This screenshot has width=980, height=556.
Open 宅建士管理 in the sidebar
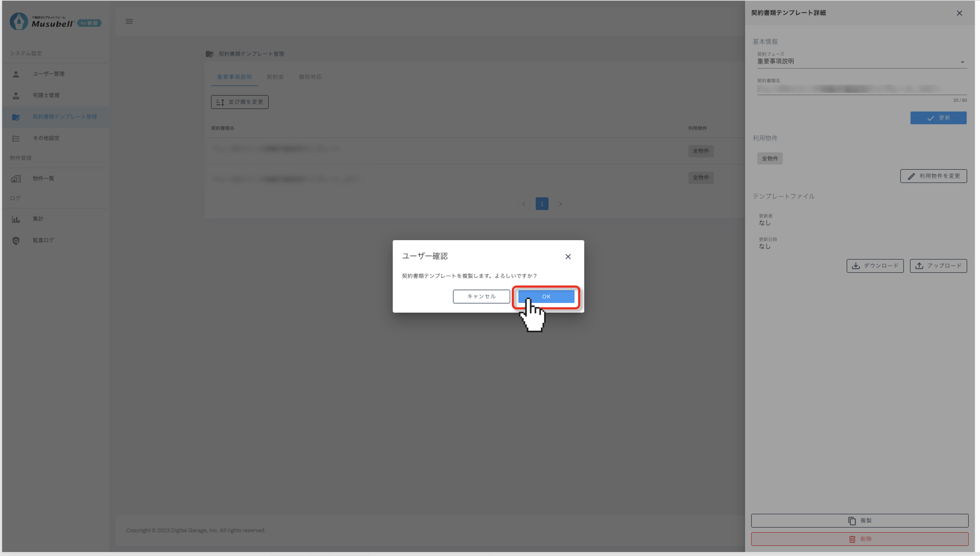coord(46,95)
